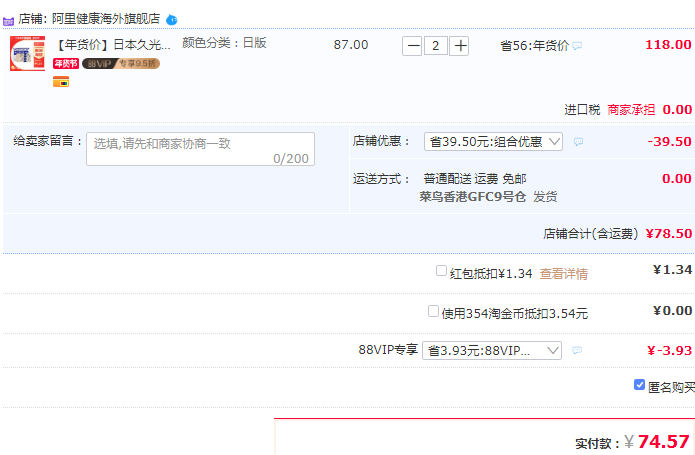Click the 商家承担 import tax text

click(x=631, y=109)
